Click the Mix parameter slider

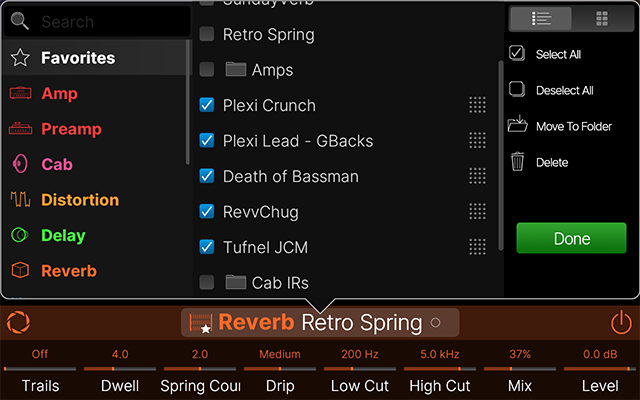pos(520,369)
